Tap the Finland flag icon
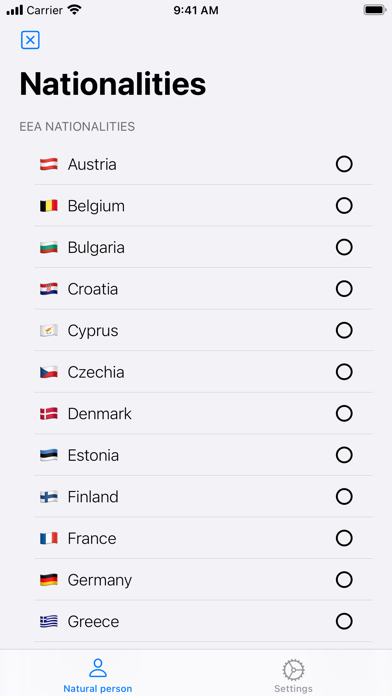The height and width of the screenshot is (696, 392). (49, 497)
